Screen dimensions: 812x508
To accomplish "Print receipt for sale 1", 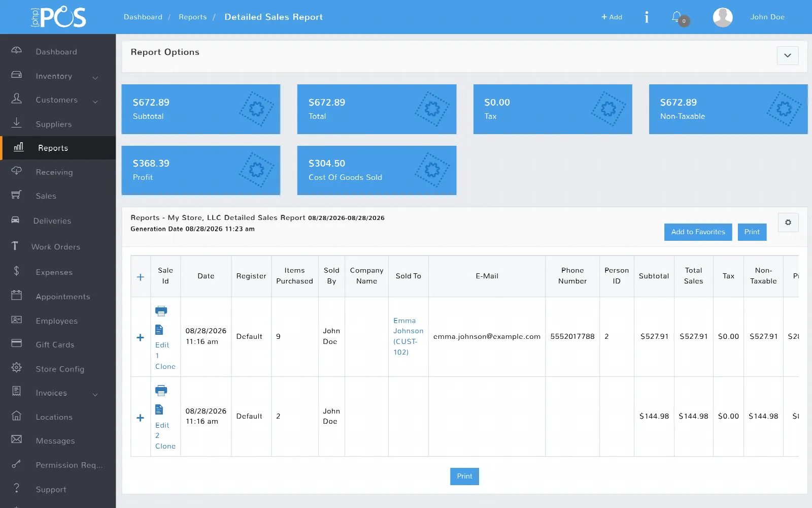I will tap(161, 311).
